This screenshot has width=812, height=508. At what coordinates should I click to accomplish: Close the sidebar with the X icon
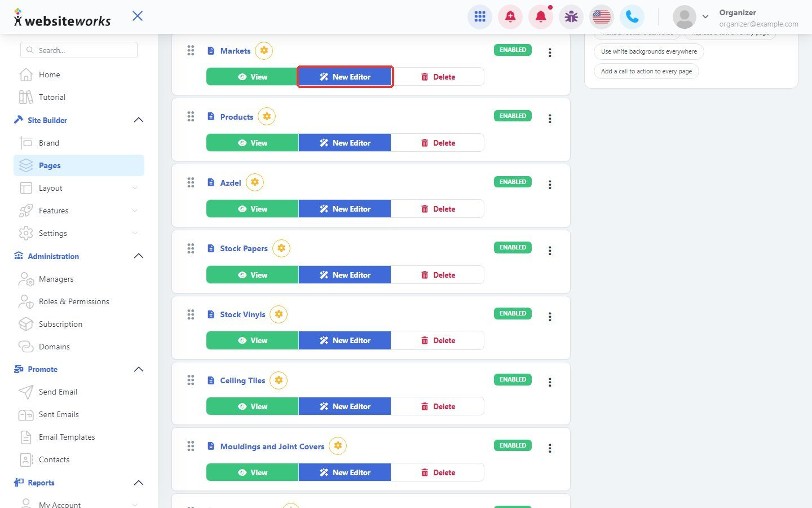pos(138,16)
